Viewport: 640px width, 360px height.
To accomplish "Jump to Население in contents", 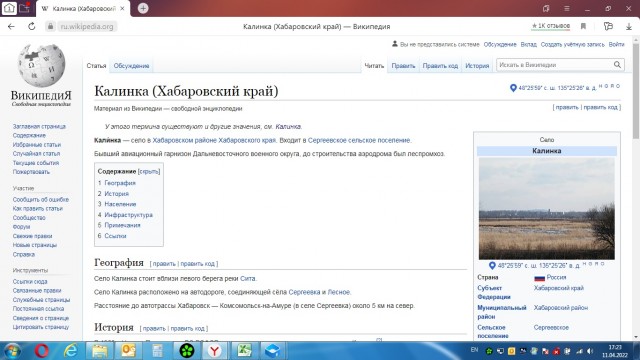I will click(120, 204).
